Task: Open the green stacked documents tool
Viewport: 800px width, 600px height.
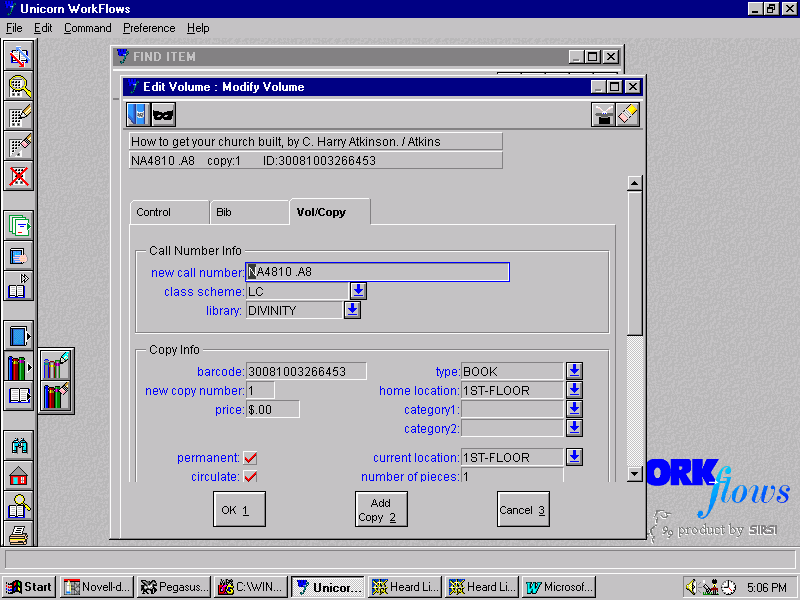Action: coord(19,225)
